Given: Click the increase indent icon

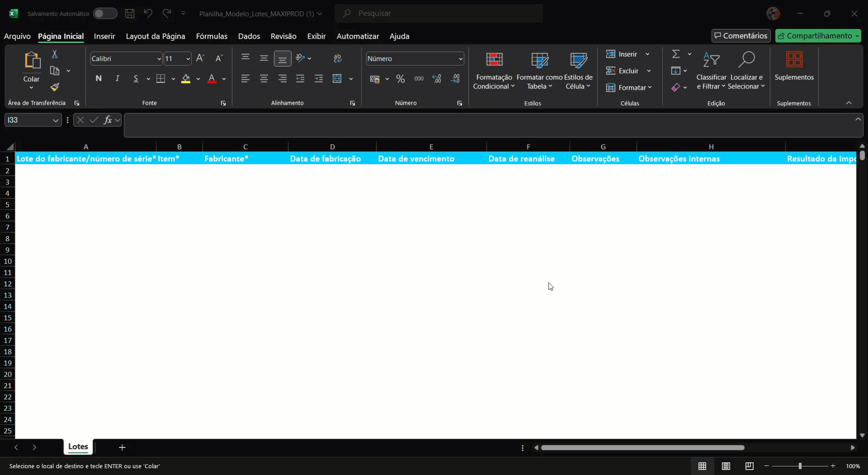Looking at the screenshot, I should tap(319, 79).
